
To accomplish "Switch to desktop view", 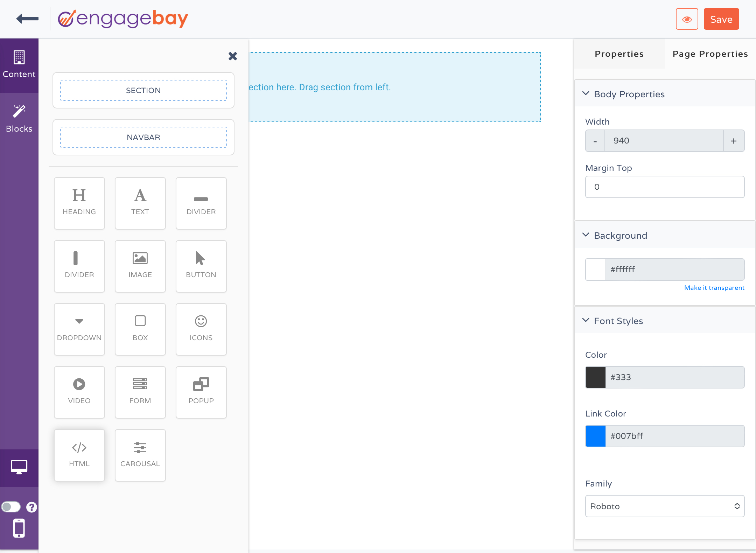I will tap(19, 468).
